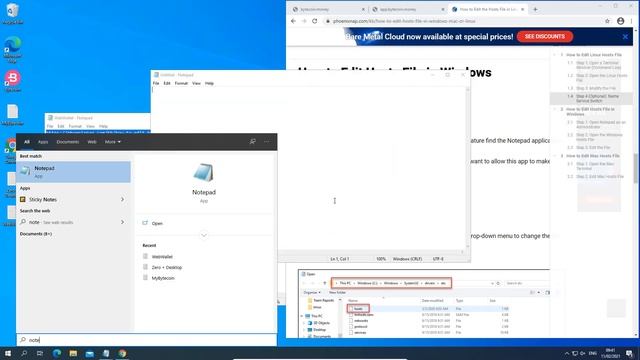Open recent file Zero - Desktop
Screen dimensions: 640x360
pos(167,267)
